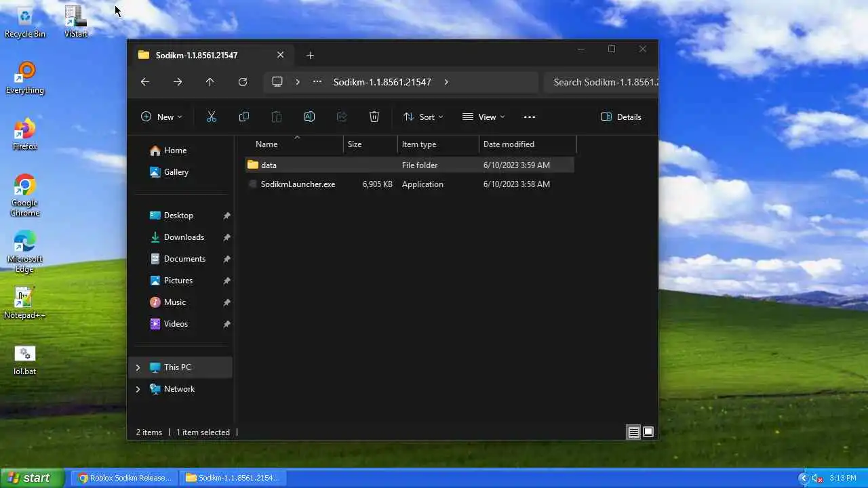Delete the selected item with trash icon

tap(374, 117)
